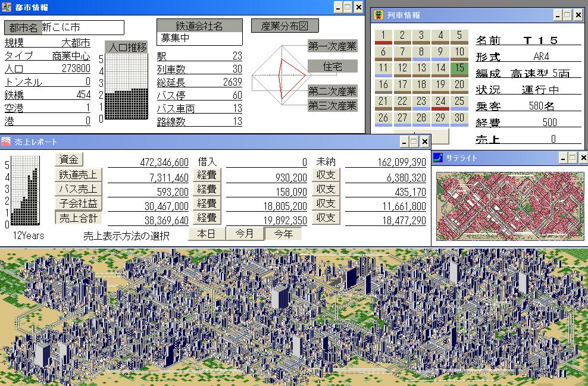
Task: Click the 未納 amount 162,099,390
Action: (402, 162)
